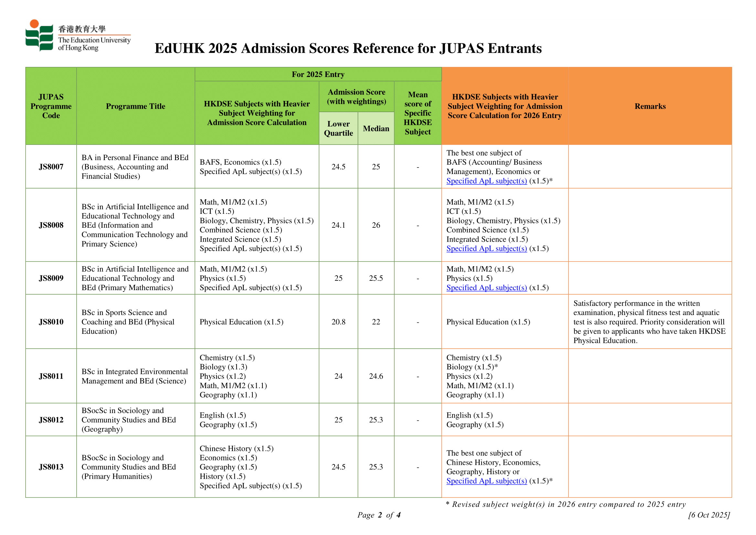Click the Remarks column header
The height and width of the screenshot is (535, 756).
[650, 106]
